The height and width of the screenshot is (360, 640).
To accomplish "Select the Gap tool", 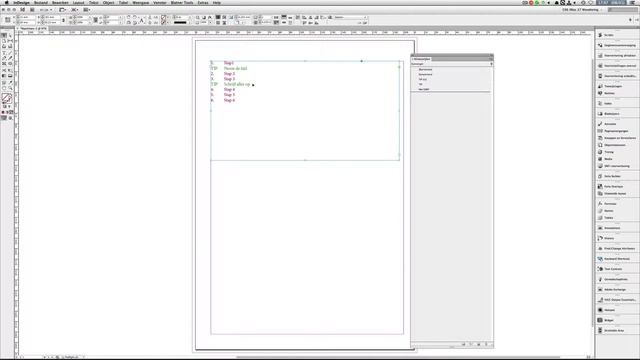I will 10,41.
